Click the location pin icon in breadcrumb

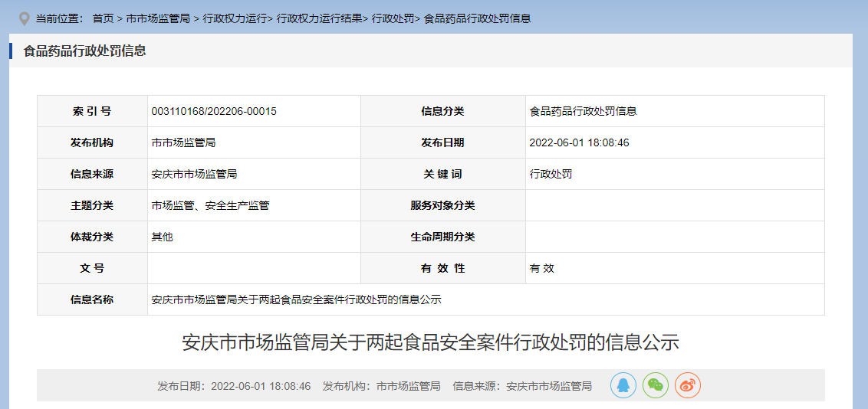24,19
